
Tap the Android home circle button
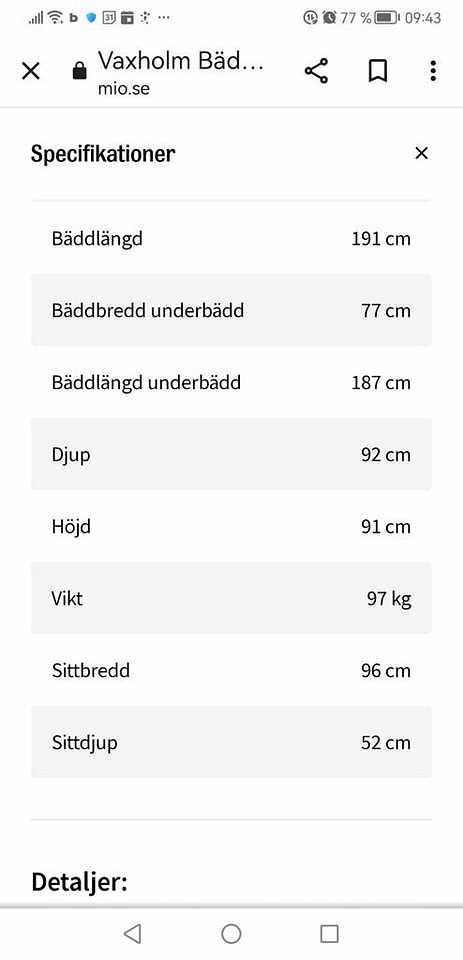click(231, 934)
